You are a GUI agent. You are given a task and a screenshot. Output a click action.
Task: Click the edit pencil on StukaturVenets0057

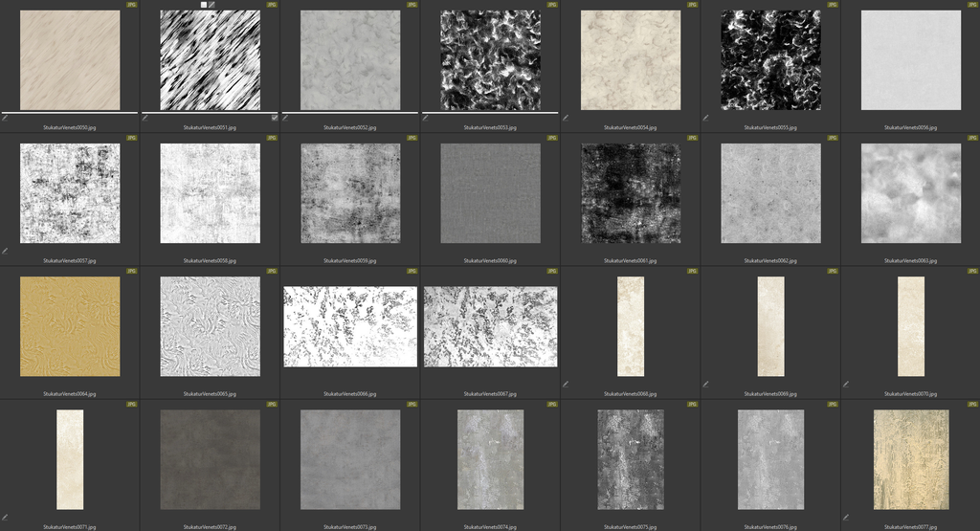click(5, 251)
